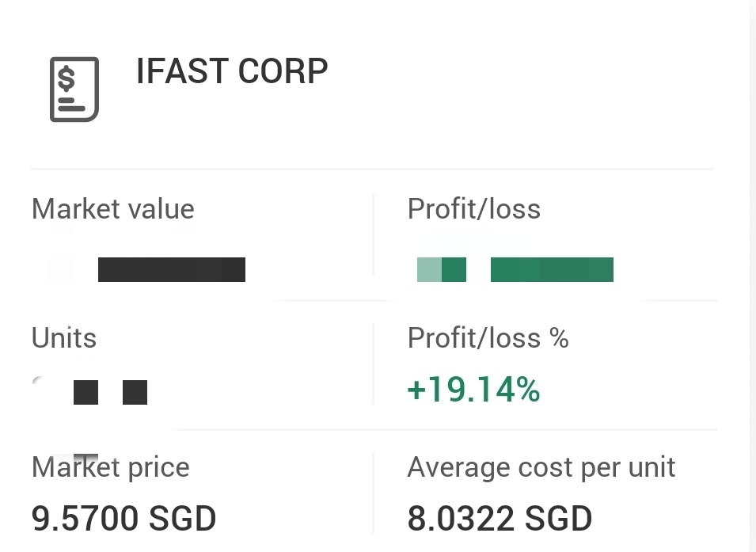Tap the dollar document icon
This screenshot has width=756, height=552.
(x=74, y=89)
